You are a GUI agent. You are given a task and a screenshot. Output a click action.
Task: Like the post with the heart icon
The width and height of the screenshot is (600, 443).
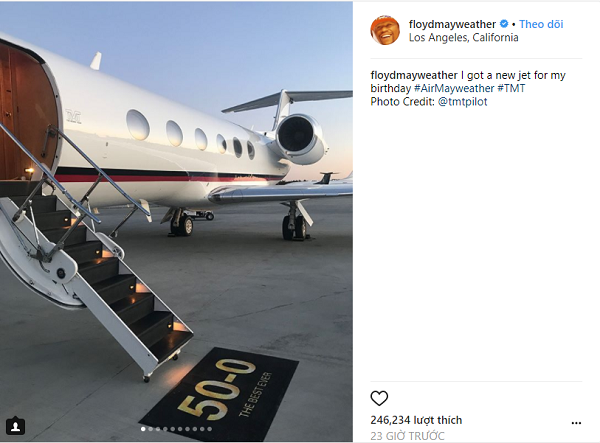pos(379,398)
